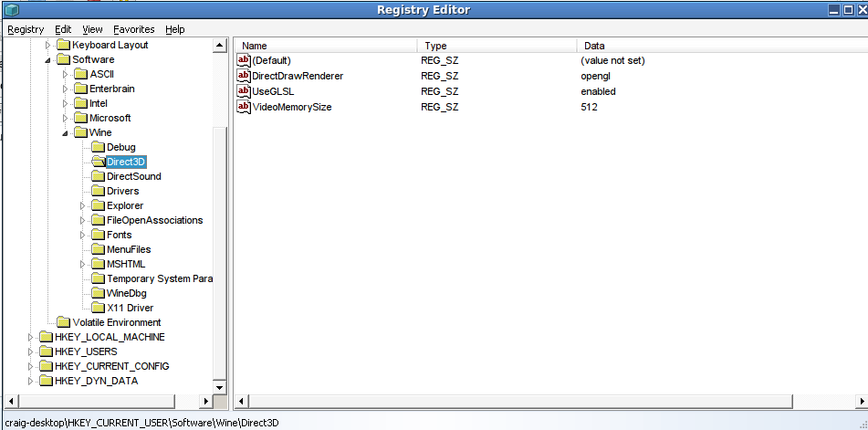Click the VideoMemorySize string value icon
Screen dimensions: 868x430
coord(244,107)
